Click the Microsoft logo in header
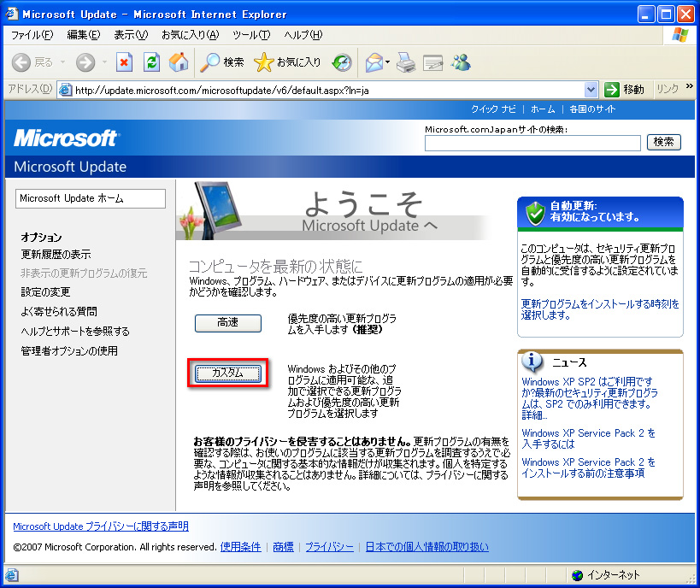 (66, 138)
